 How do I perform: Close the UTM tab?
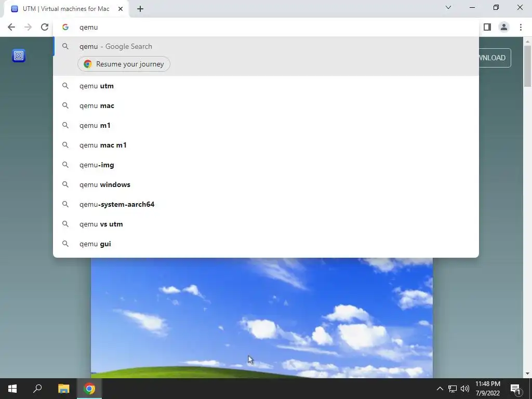coord(121,9)
